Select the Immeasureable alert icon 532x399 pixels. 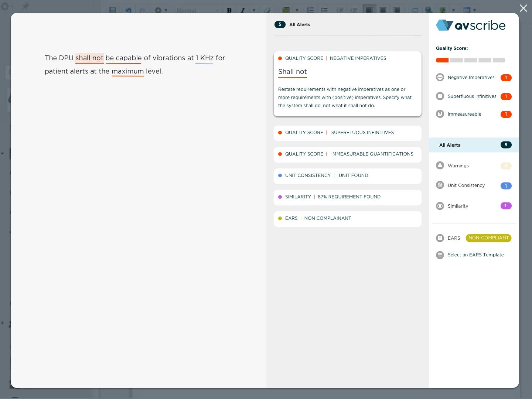tap(440, 114)
